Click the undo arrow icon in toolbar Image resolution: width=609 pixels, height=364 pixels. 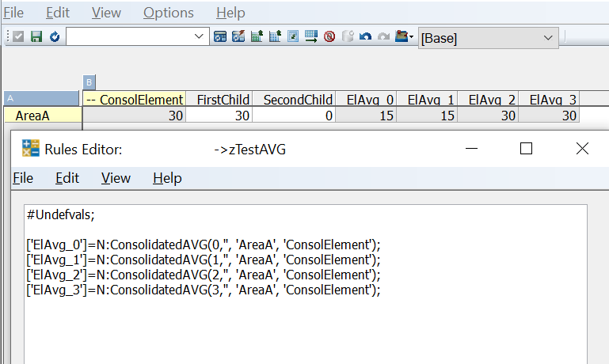pyautogui.click(x=365, y=36)
